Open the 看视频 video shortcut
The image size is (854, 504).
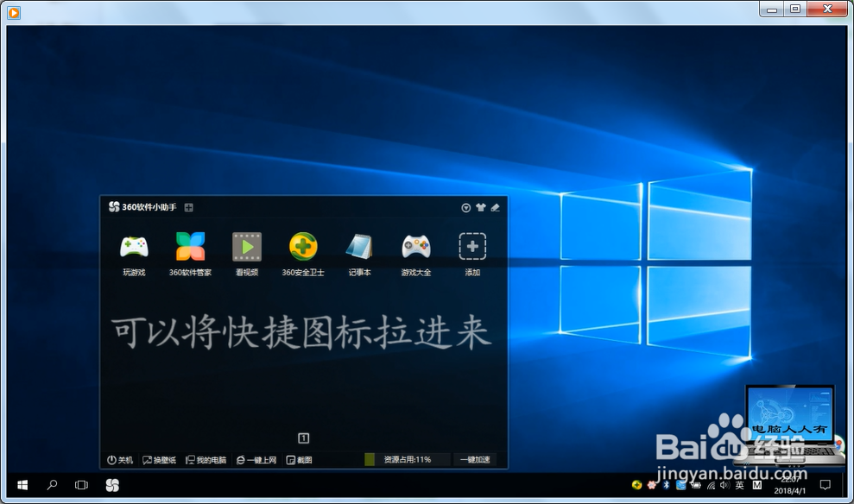pos(247,255)
